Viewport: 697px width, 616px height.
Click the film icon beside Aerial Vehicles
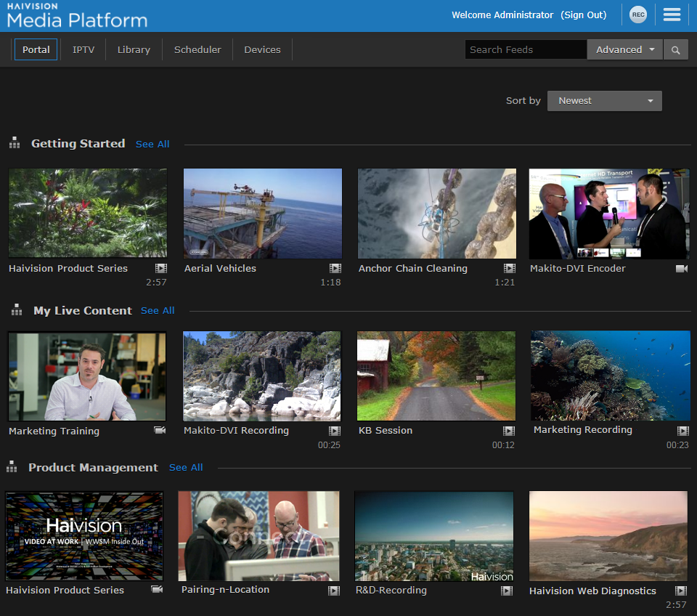[335, 269]
